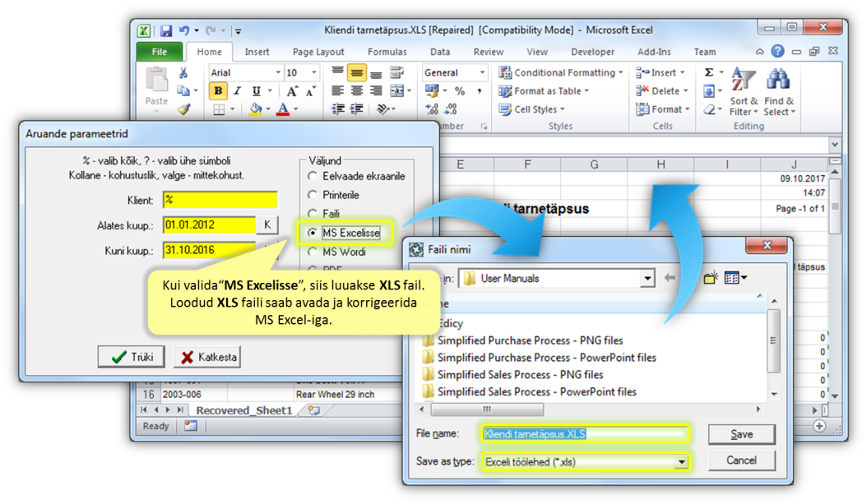Image resolution: width=867 pixels, height=504 pixels.
Task: Select the Recovered_Sheet1 sheet tab
Action: pyautogui.click(x=243, y=410)
